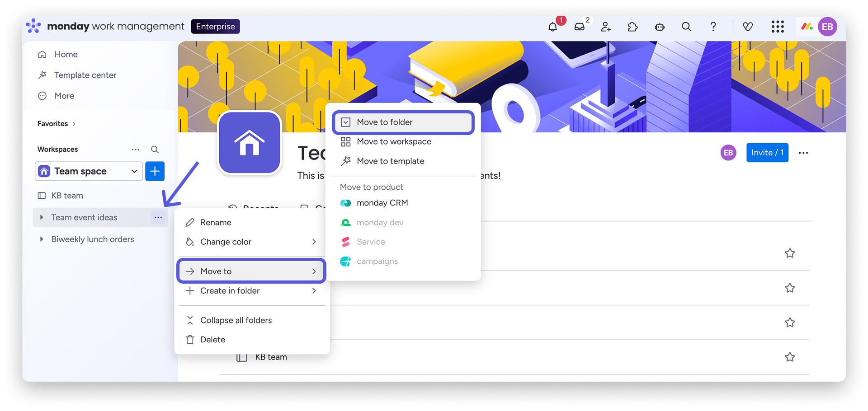The height and width of the screenshot is (411, 868).
Task: Expand the Favorites section
Action: point(74,124)
